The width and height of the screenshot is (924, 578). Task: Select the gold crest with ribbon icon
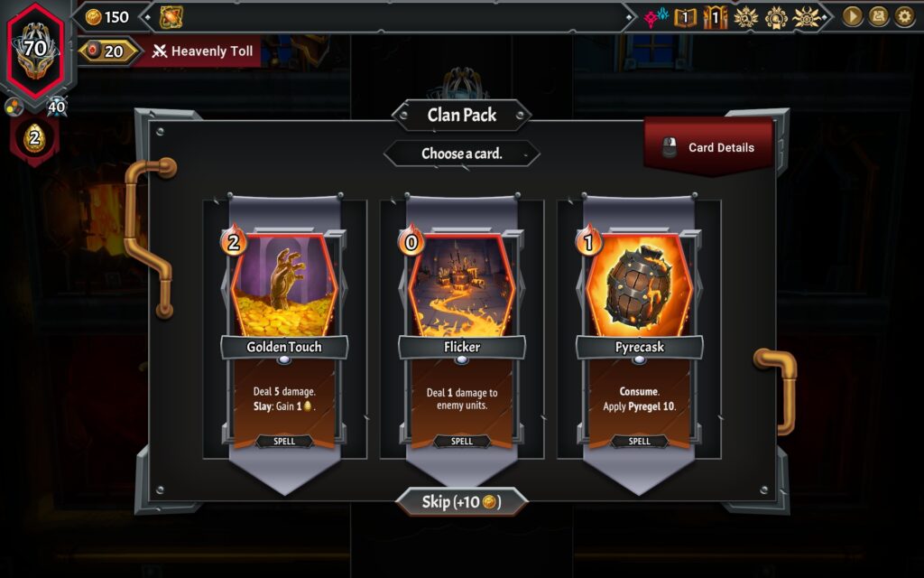[776, 18]
